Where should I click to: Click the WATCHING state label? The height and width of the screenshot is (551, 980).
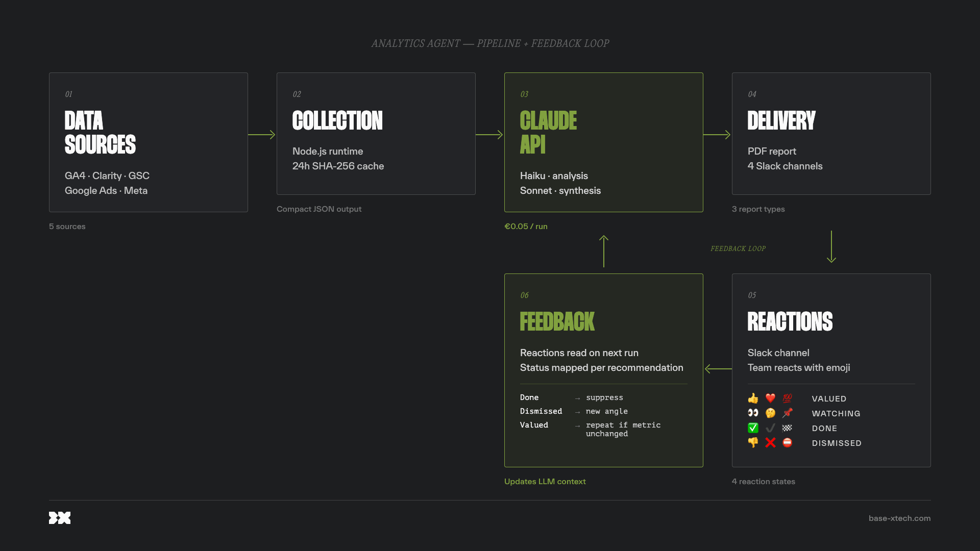tap(836, 414)
